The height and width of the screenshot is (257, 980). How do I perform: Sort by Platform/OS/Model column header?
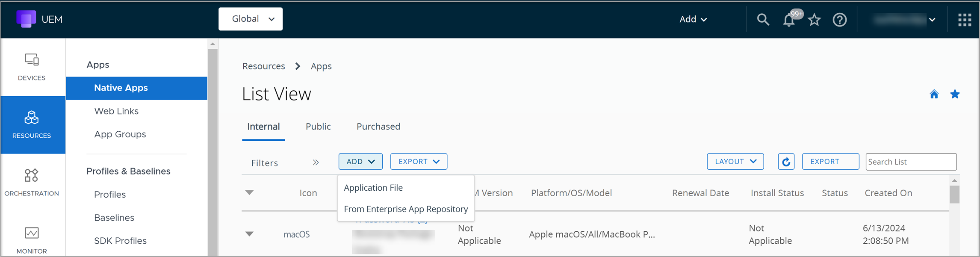pos(571,193)
